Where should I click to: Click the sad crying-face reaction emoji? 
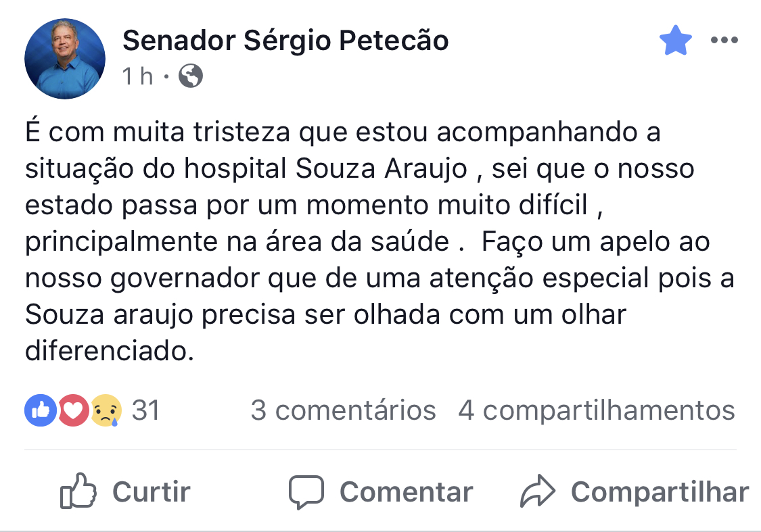[107, 410]
